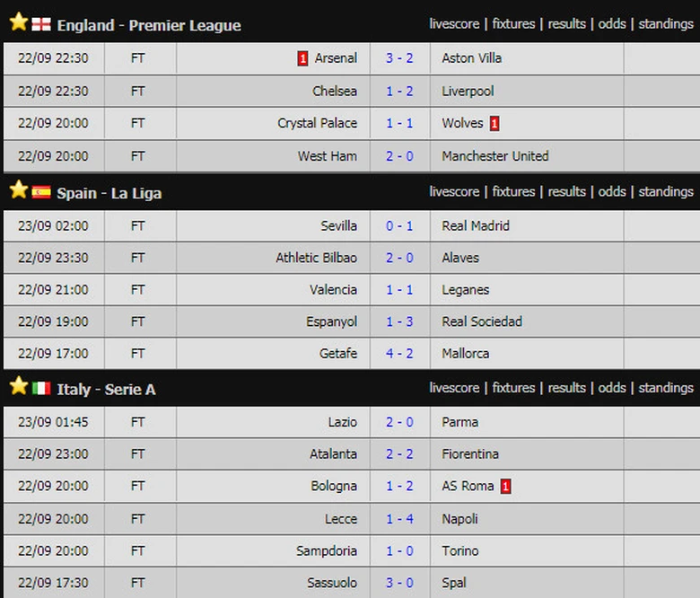The width and height of the screenshot is (700, 598).
Task: Click the England flag icon
Action: (x=41, y=23)
